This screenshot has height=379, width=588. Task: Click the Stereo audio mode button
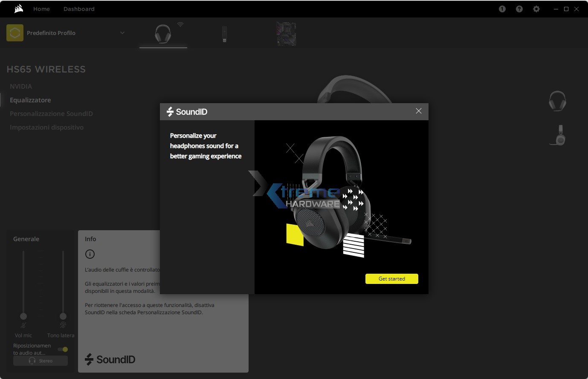[41, 361]
